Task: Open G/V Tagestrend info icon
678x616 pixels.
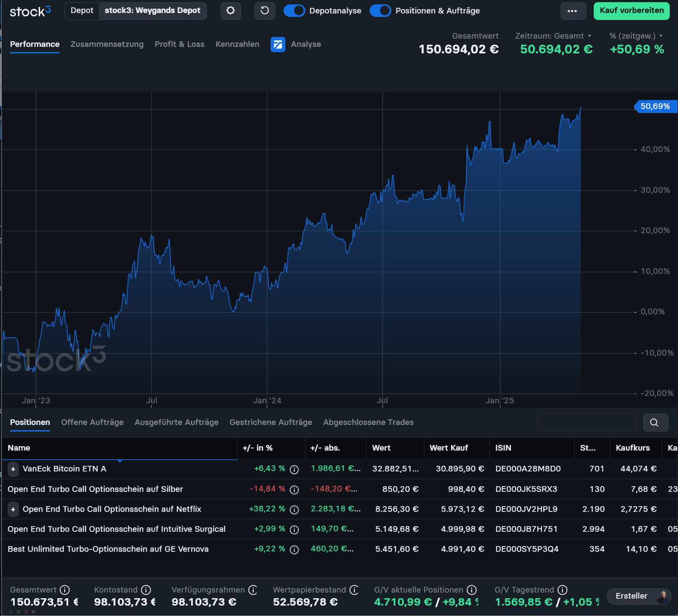Action: (562, 590)
